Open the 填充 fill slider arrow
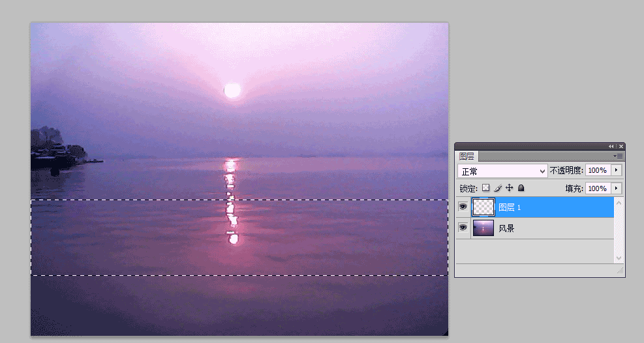Viewport: 644px width, 343px height. (616, 188)
